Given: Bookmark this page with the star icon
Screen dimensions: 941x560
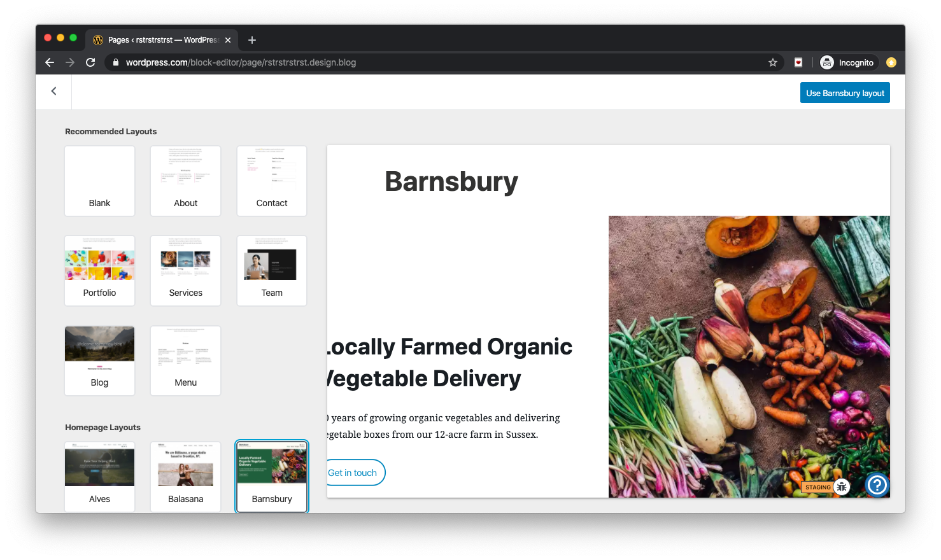Looking at the screenshot, I should pyautogui.click(x=773, y=62).
